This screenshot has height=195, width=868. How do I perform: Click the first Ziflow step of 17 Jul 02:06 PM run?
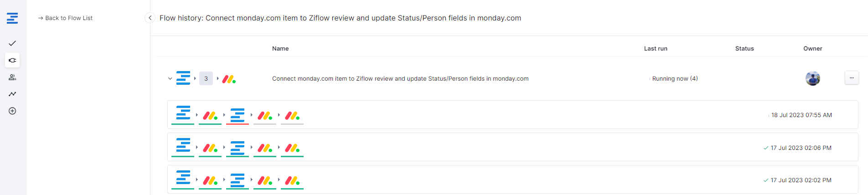pyautogui.click(x=183, y=148)
